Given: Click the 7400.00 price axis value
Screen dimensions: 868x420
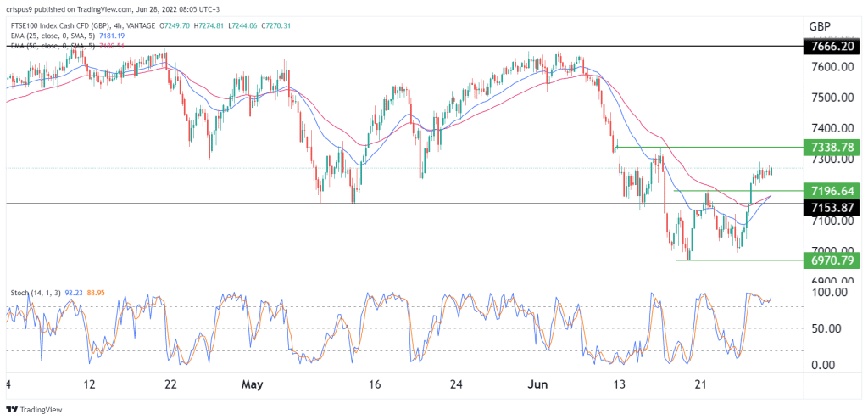Looking at the screenshot, I should pos(831,128).
